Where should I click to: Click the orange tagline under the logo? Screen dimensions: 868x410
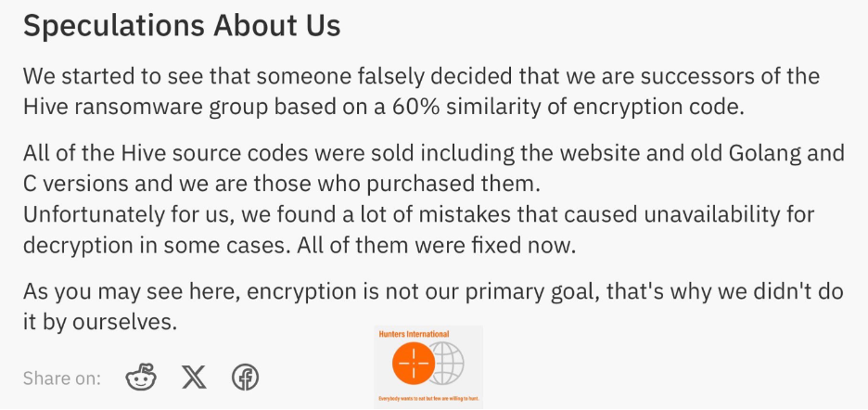tap(428, 400)
